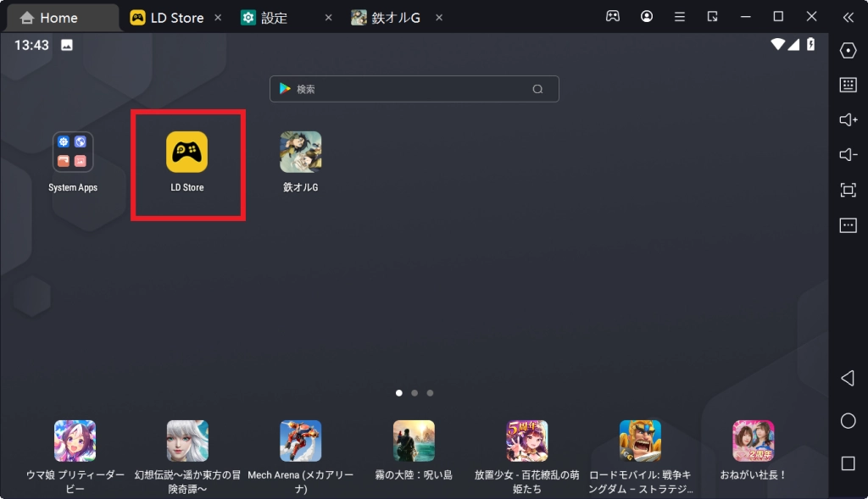Increase volume with speaker plus icon
The height and width of the screenshot is (499, 868).
(848, 119)
